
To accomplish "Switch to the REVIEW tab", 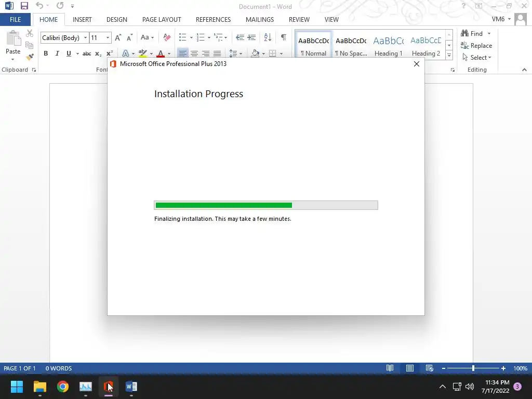I will (299, 20).
